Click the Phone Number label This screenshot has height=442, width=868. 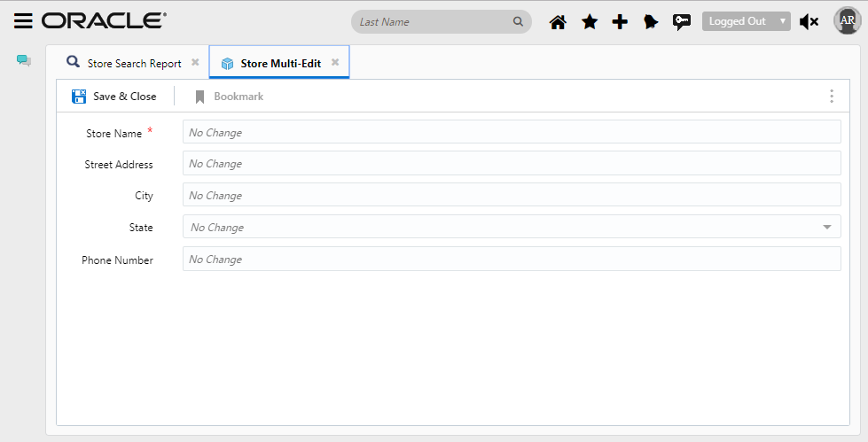pyautogui.click(x=117, y=260)
